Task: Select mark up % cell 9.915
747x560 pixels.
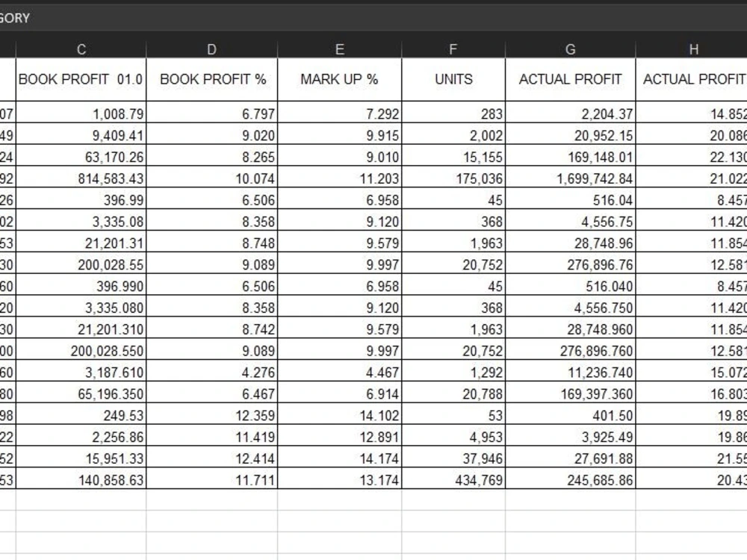Action: click(340, 134)
